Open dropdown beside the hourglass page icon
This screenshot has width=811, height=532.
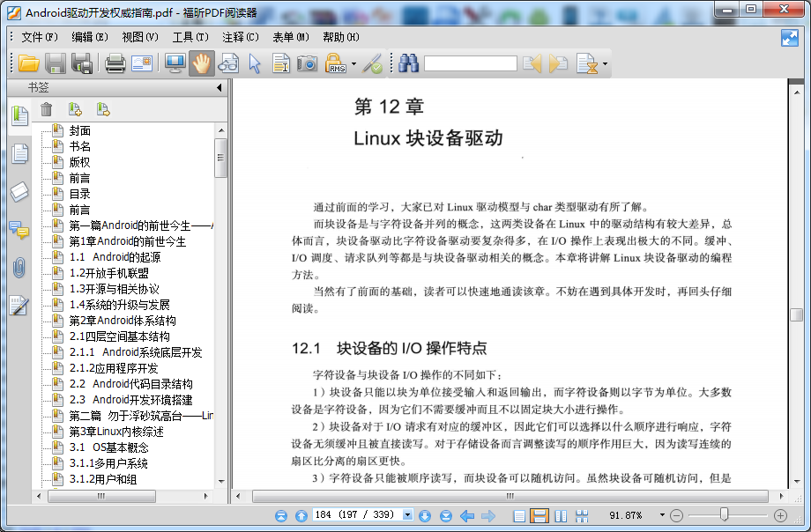605,64
